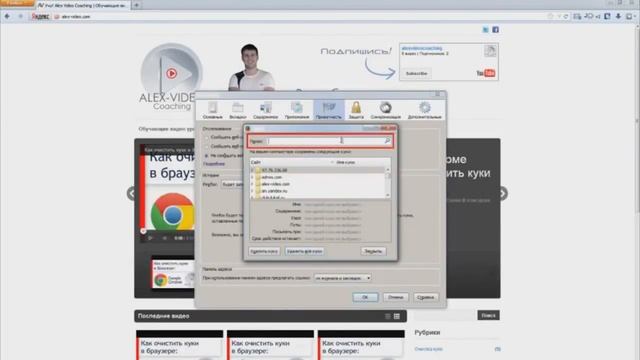Open the orange Firefox menu button
Viewport: 640px width, 360px height.
(17, 3)
